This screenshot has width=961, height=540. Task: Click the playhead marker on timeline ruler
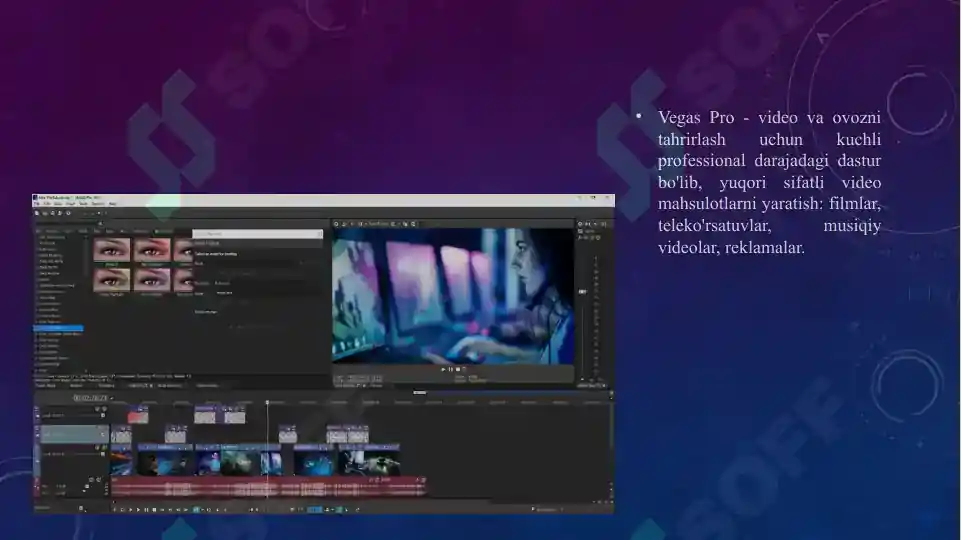[x=267, y=402]
